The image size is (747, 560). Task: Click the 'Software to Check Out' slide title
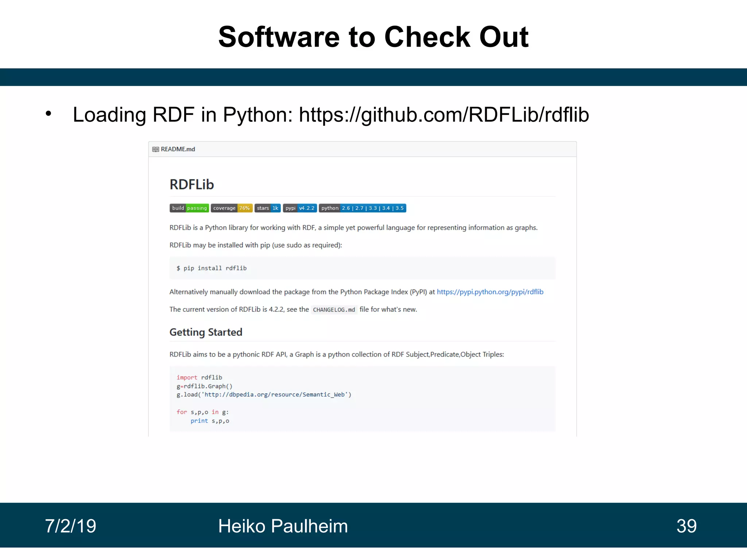point(373,37)
